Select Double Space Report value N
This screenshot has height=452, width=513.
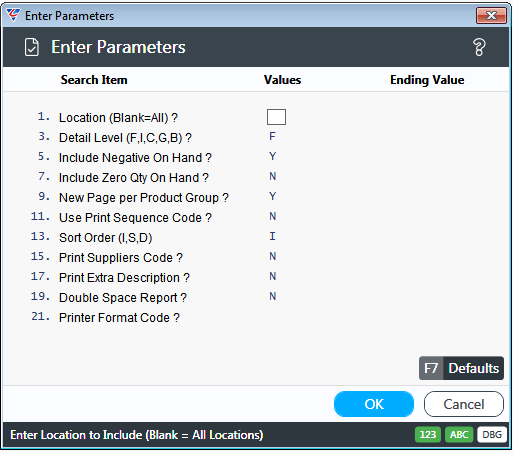click(x=272, y=296)
